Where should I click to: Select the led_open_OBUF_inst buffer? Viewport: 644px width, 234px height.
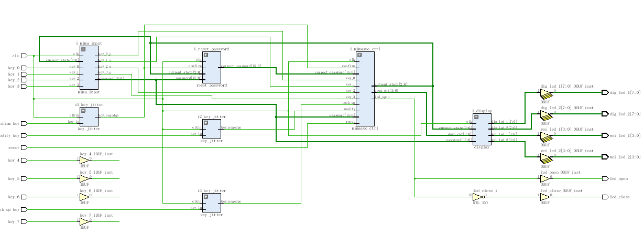coord(545,178)
